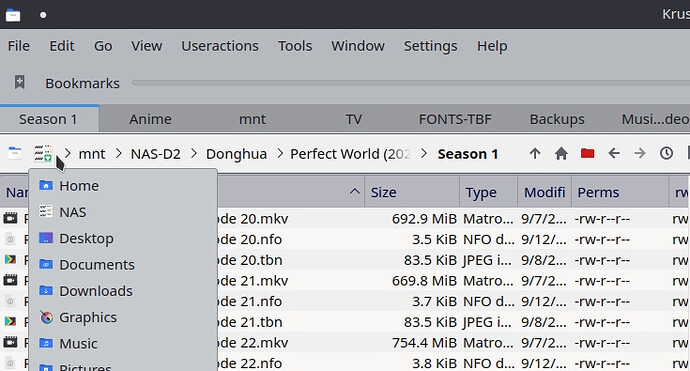Viewport: 690px width, 371px height.
Task: Expand chevron before Donghua in breadcrumb
Action: tap(194, 154)
